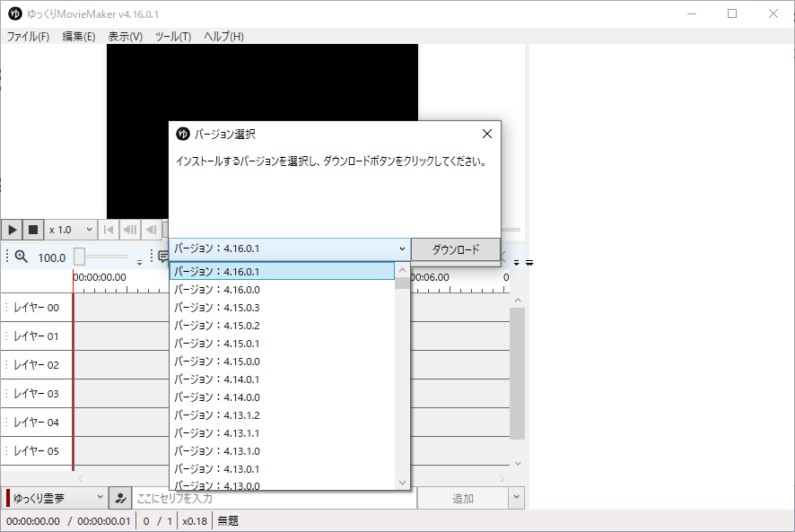This screenshot has width=795, height=532.
Task: Adjust the timeline zoom slider handle
Action: click(79, 257)
